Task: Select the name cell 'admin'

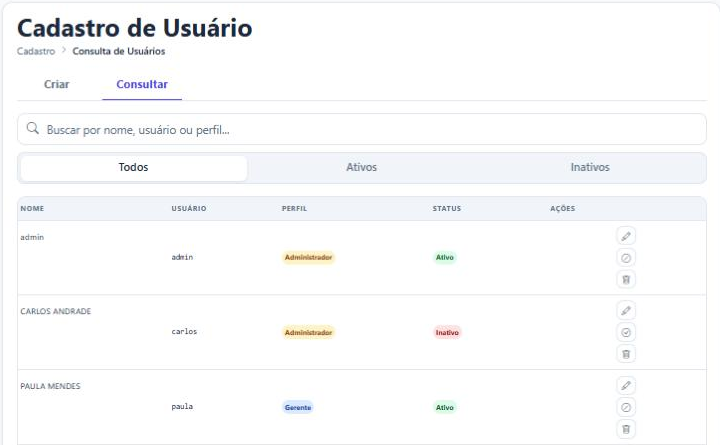Action: pos(32,237)
